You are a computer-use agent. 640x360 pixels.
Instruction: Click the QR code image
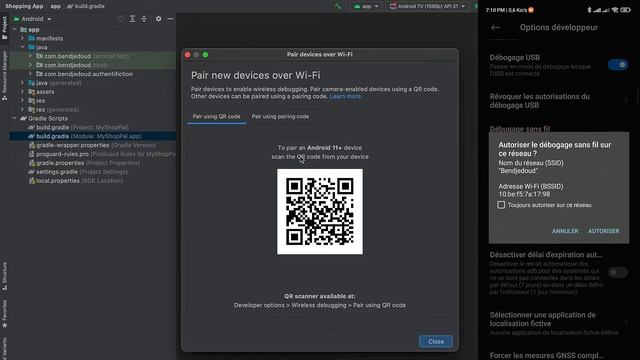click(320, 211)
